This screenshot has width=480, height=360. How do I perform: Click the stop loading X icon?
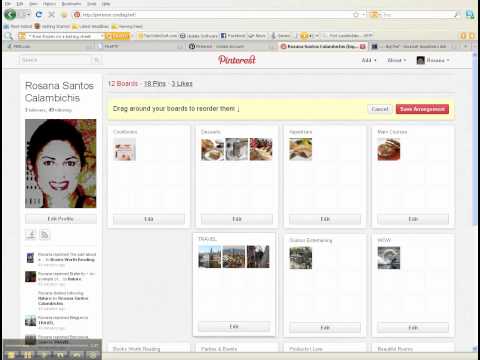pos(51,14)
